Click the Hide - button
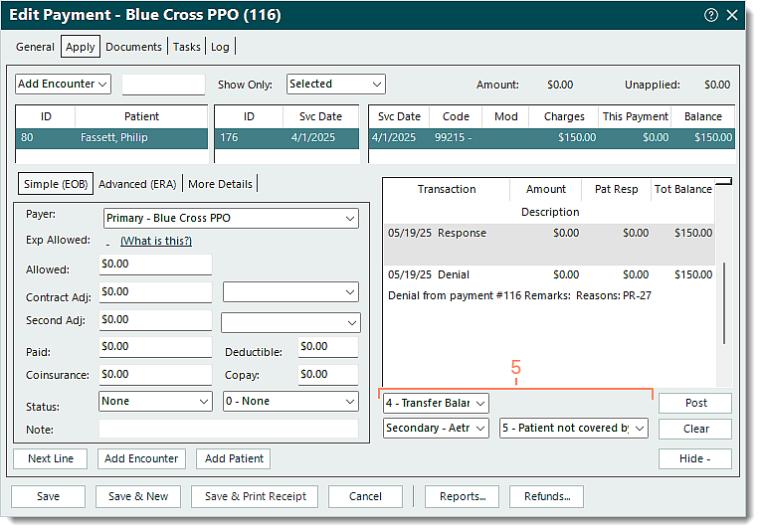Image resolution: width=761 pixels, height=532 pixels. point(695,458)
